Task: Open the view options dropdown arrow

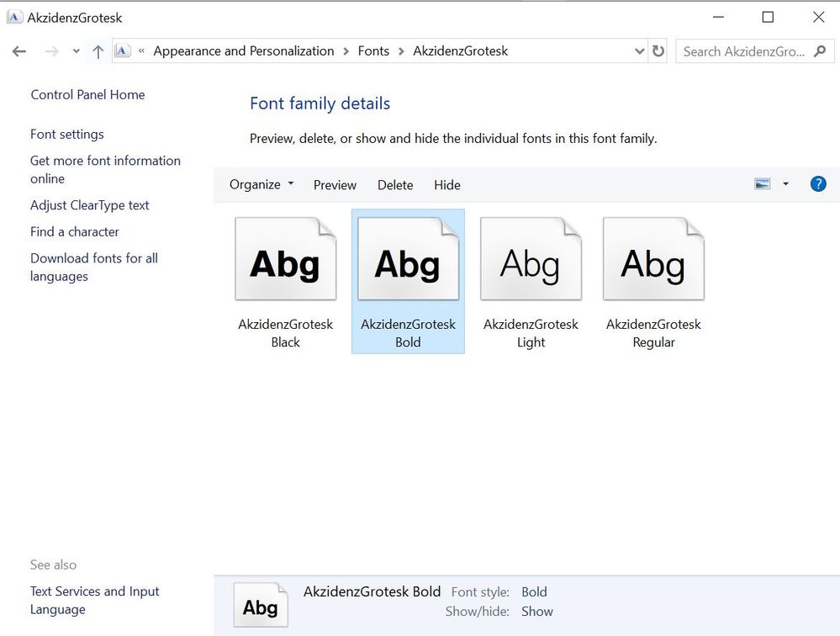Action: pyautogui.click(x=785, y=183)
